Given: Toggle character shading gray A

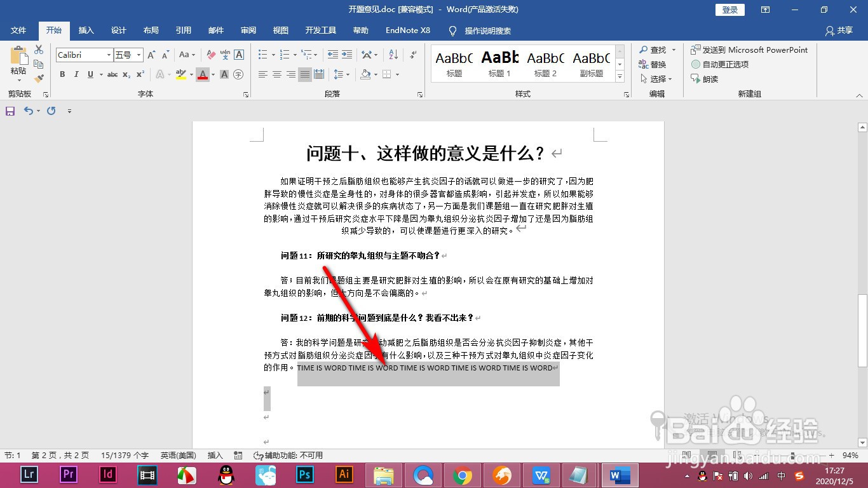Looking at the screenshot, I should (224, 74).
